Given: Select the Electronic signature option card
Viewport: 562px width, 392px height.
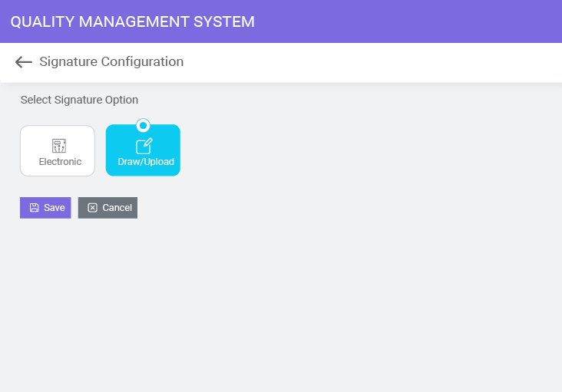Looking at the screenshot, I should click(x=58, y=150).
